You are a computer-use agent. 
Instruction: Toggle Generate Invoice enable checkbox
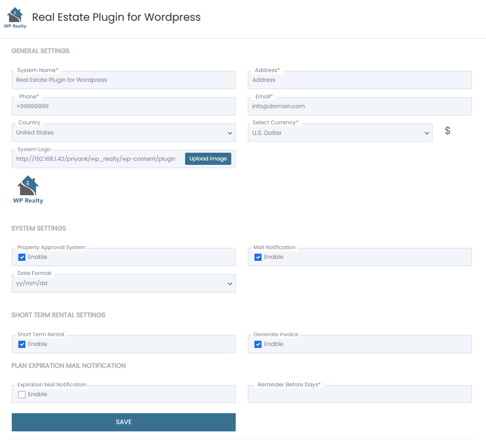click(258, 344)
